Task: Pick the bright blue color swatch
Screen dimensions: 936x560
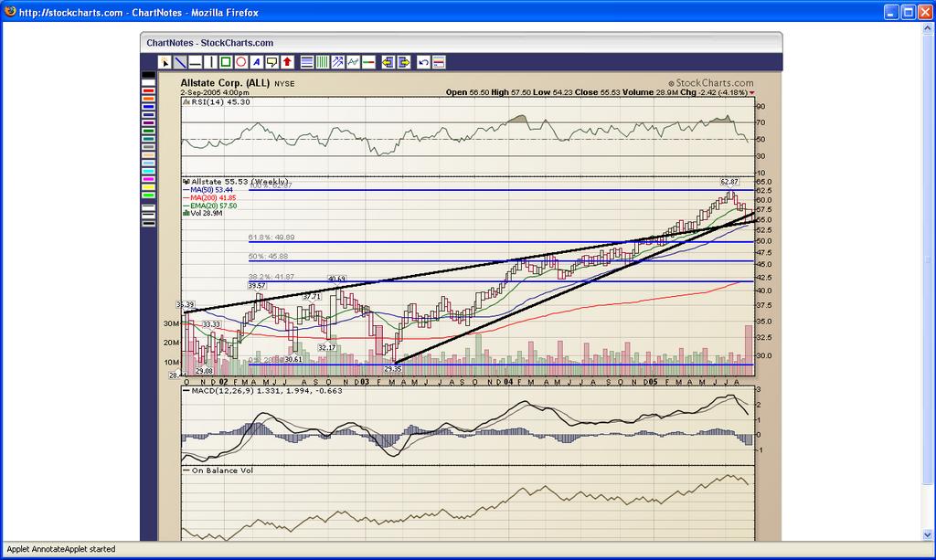Action: coord(149,107)
